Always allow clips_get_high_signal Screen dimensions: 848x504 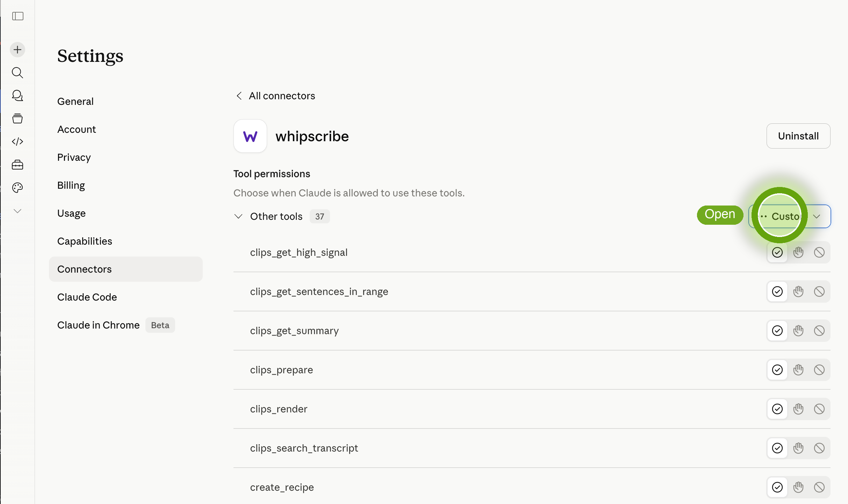(x=777, y=252)
